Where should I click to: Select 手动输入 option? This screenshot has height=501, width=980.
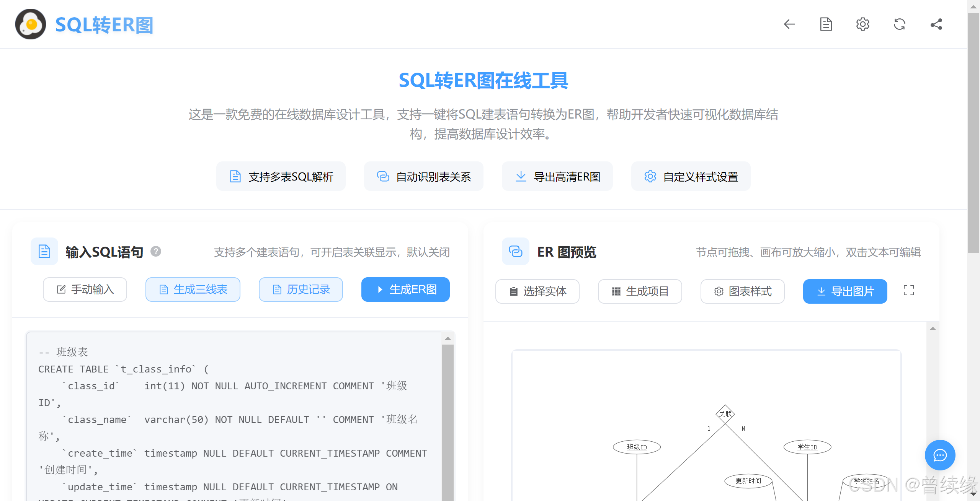click(85, 290)
